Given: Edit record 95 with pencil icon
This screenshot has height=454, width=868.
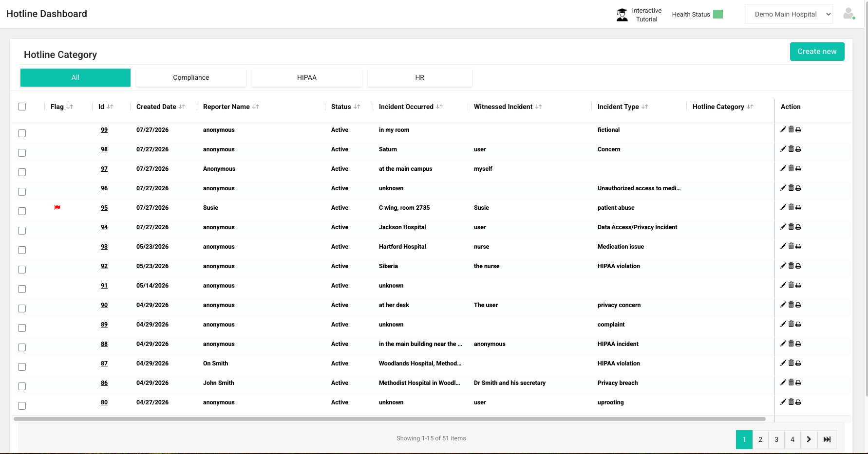Looking at the screenshot, I should (x=783, y=207).
